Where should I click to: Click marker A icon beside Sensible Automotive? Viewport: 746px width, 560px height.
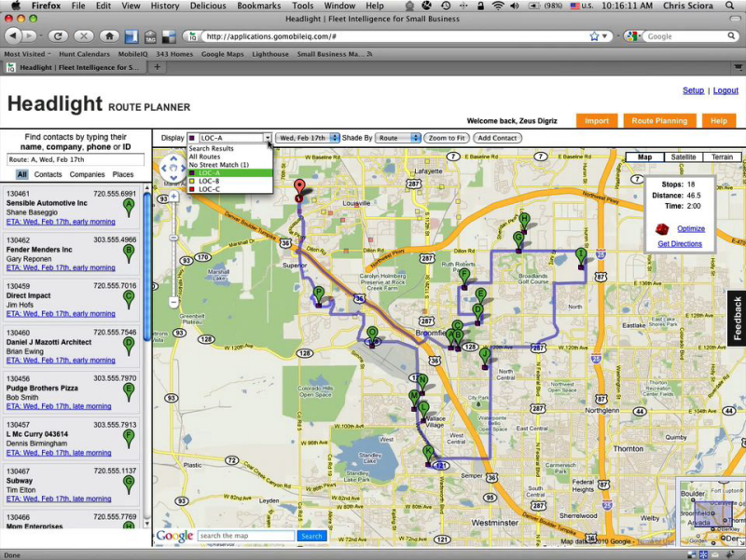[x=130, y=206]
